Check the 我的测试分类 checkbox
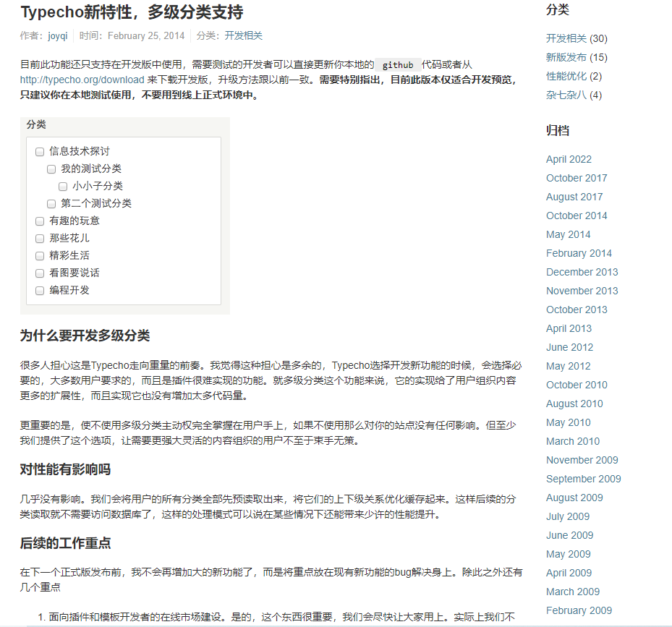This screenshot has width=672, height=627. tap(51, 169)
